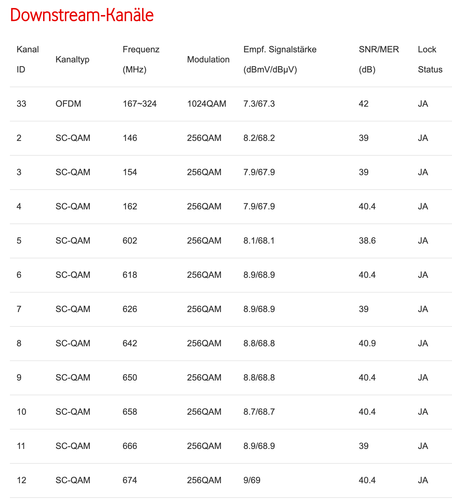This screenshot has width=452, height=504.
Task: Select channel ID 33 cell
Action: click(x=21, y=104)
